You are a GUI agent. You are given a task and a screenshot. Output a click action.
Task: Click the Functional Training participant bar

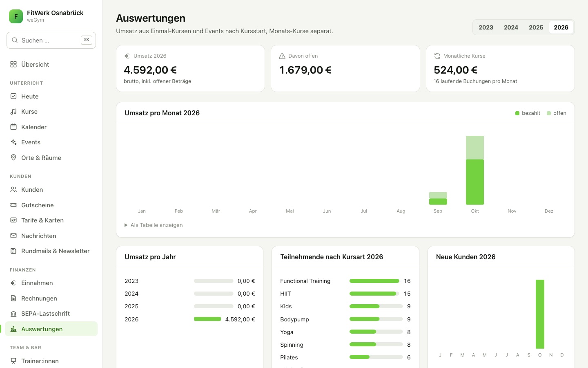coord(374,281)
